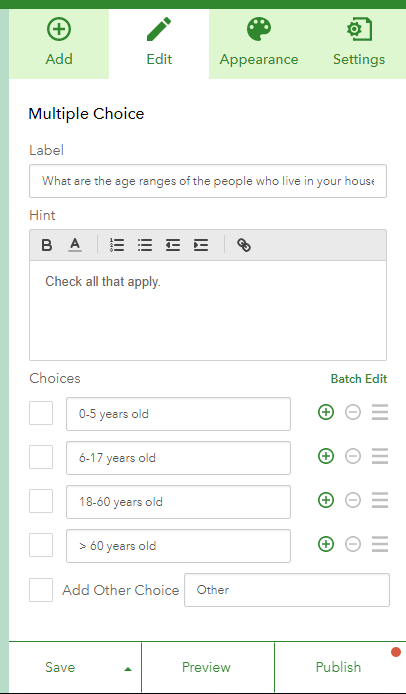Expand the Save options arrow
The image size is (406, 694).
pos(128,669)
